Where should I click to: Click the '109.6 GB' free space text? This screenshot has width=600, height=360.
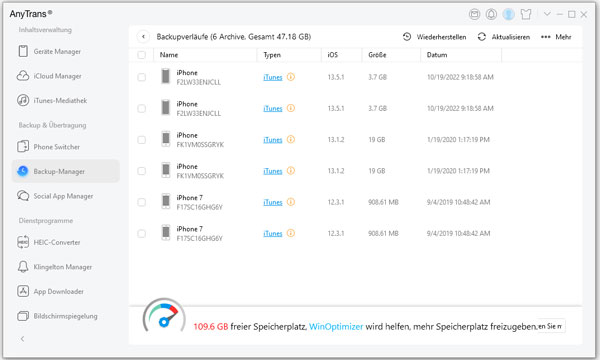pyautogui.click(x=211, y=327)
